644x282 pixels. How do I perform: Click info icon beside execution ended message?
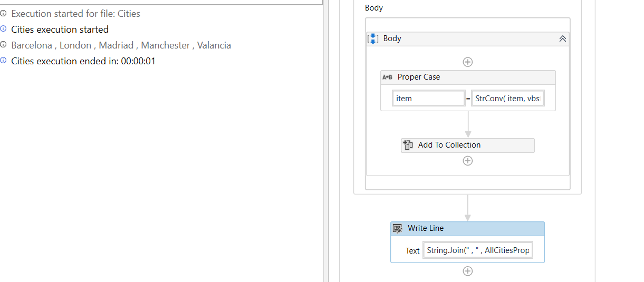click(3, 61)
